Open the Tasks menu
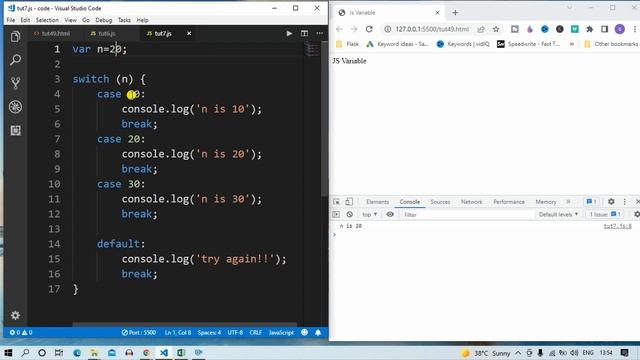This screenshot has height=360, width=640. (124, 20)
